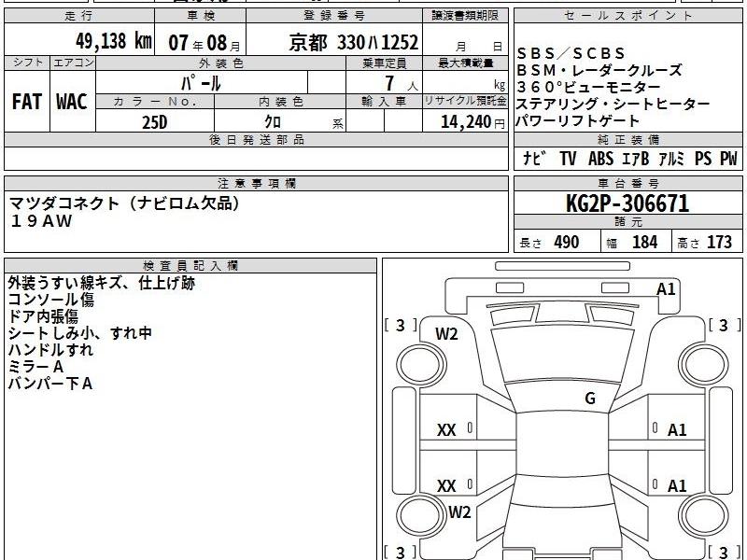Click registration number 京都 330ハ1252
This screenshot has width=747, height=560.
click(x=354, y=43)
